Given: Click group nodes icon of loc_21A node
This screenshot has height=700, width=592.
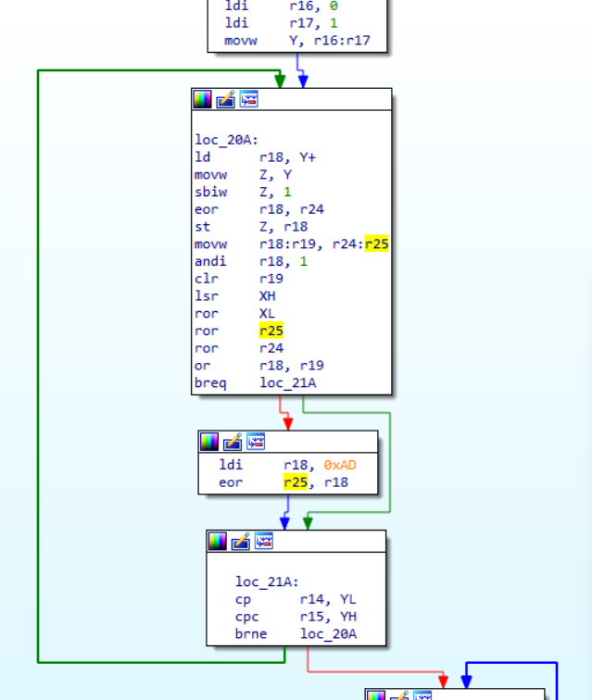Looking at the screenshot, I should (264, 541).
